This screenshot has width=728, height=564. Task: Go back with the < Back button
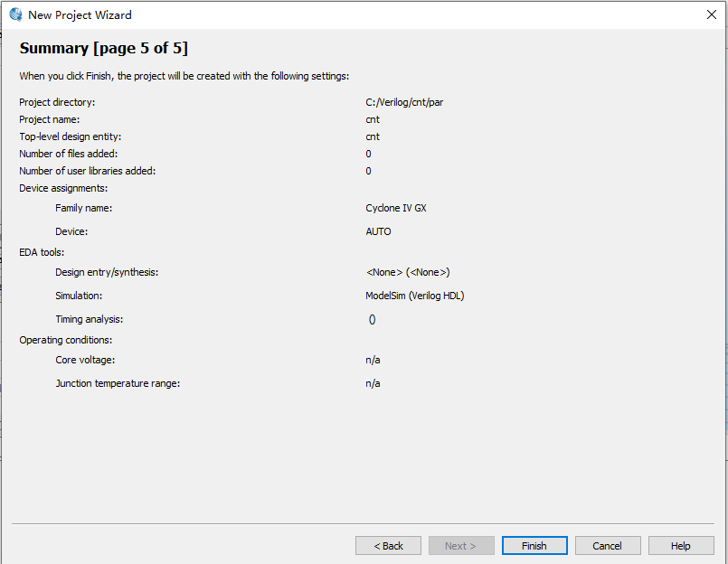[388, 545]
